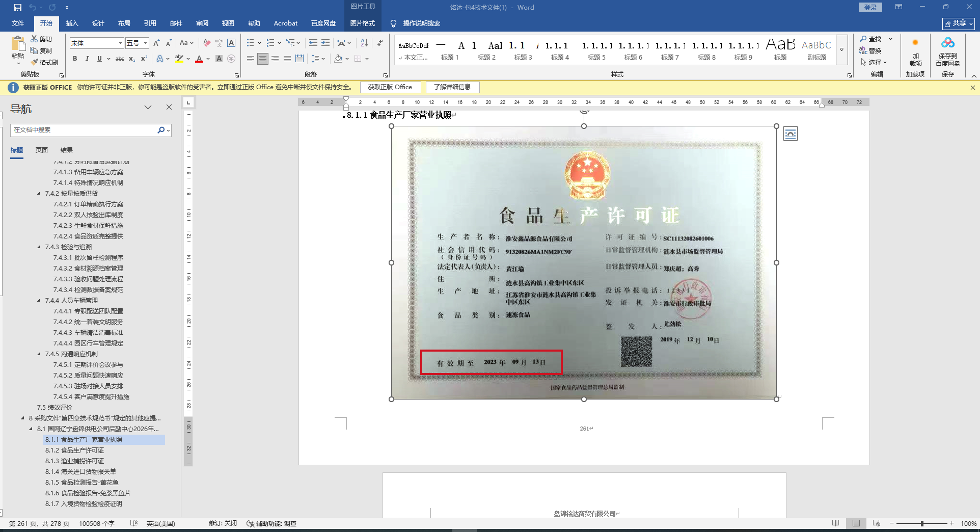
Task: Click the 副标题 style
Action: (x=816, y=50)
